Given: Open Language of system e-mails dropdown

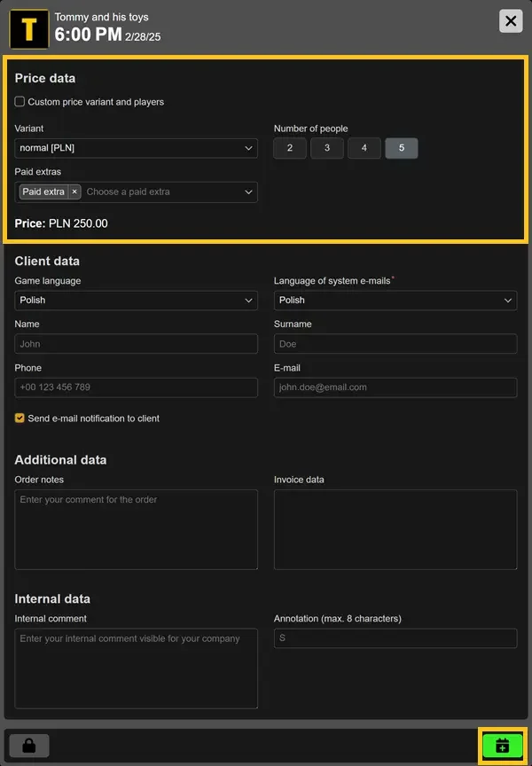Looking at the screenshot, I should coord(395,301).
